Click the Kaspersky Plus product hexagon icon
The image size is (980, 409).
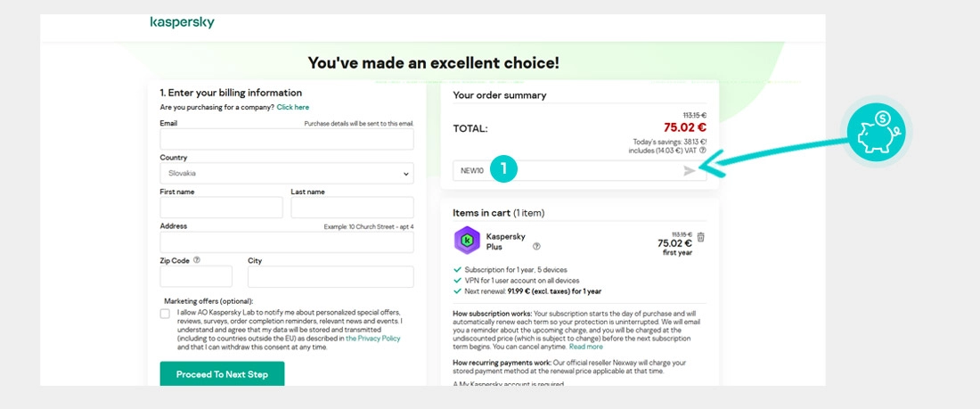pyautogui.click(x=467, y=241)
